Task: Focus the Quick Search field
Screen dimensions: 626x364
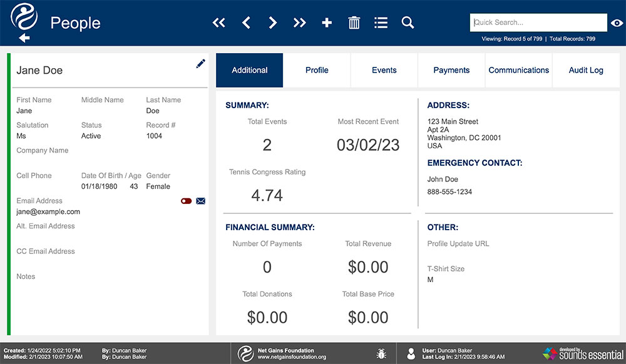Action: coord(538,23)
